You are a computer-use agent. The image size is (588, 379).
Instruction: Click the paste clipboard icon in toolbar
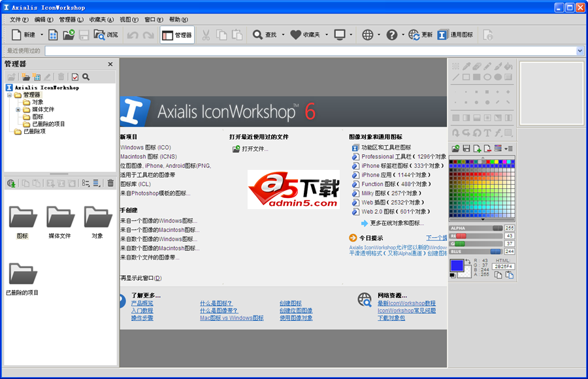[237, 35]
